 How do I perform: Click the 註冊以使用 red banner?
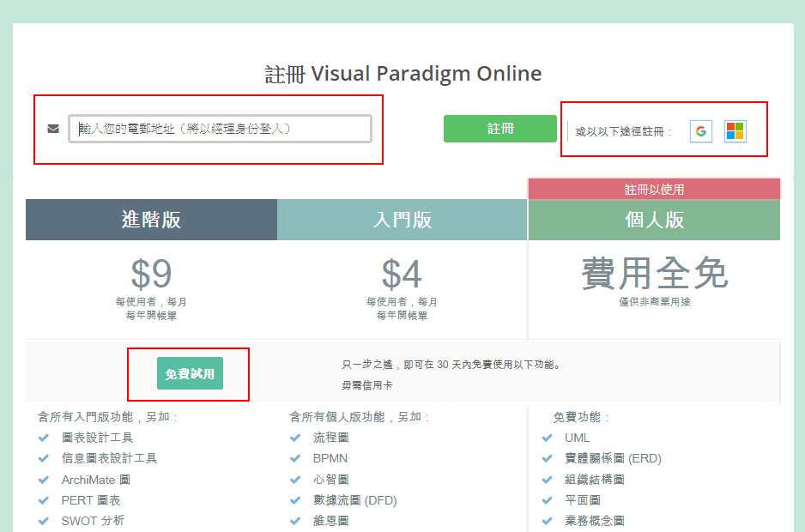pyautogui.click(x=654, y=189)
